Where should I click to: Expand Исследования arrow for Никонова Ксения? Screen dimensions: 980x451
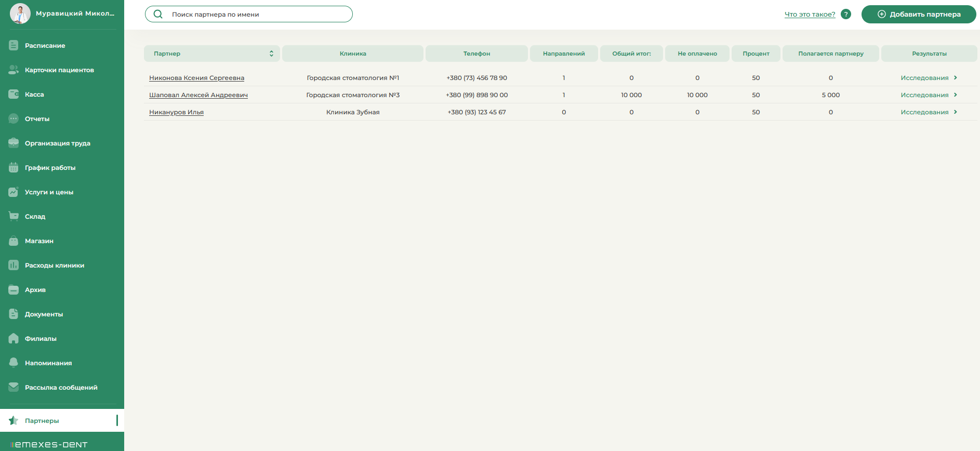pyautogui.click(x=955, y=77)
